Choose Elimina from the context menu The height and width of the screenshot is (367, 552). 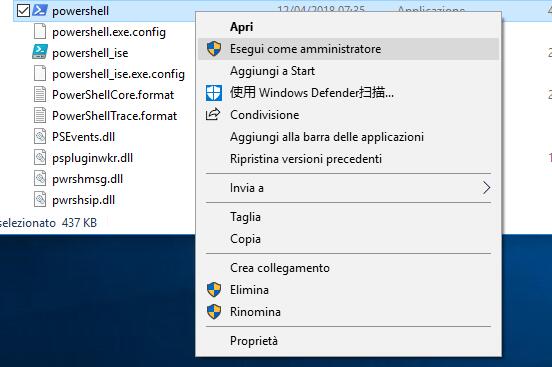[x=349, y=290]
